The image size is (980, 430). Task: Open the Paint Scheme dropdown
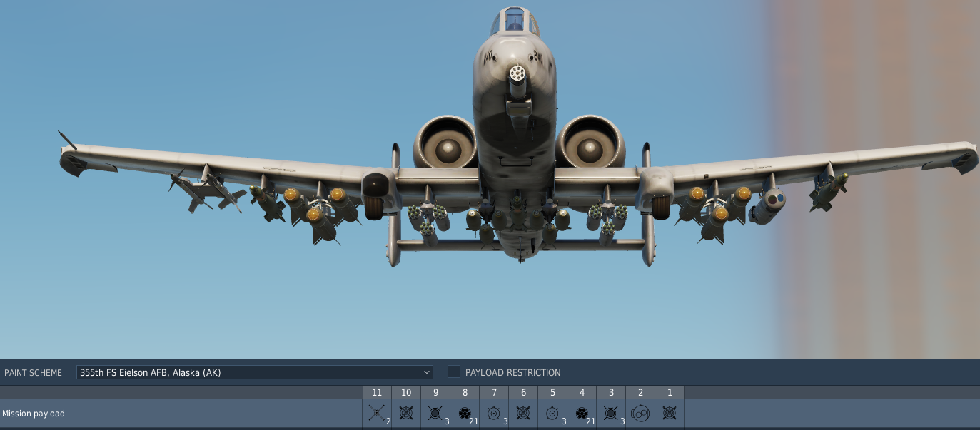point(254,372)
